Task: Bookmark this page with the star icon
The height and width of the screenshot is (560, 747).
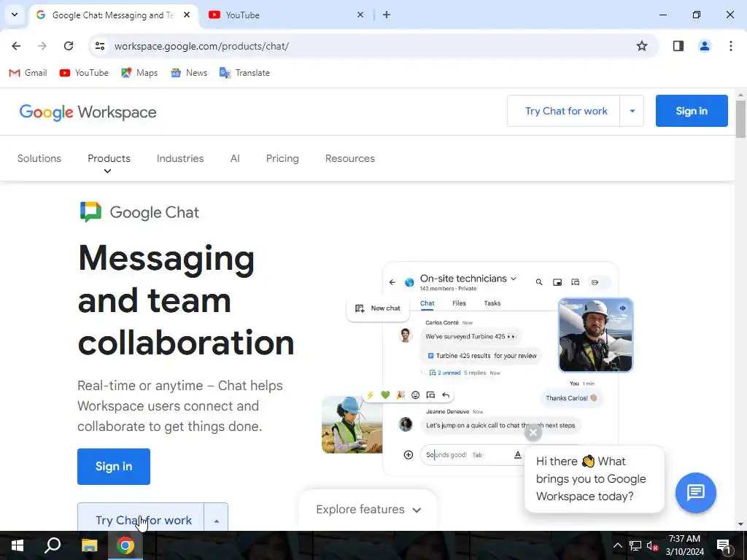Action: (642, 46)
